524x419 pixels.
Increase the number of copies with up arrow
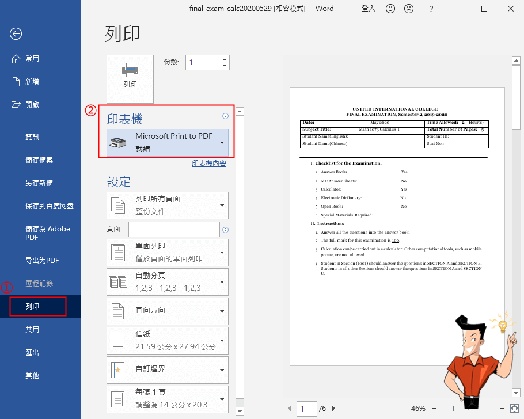225,59
